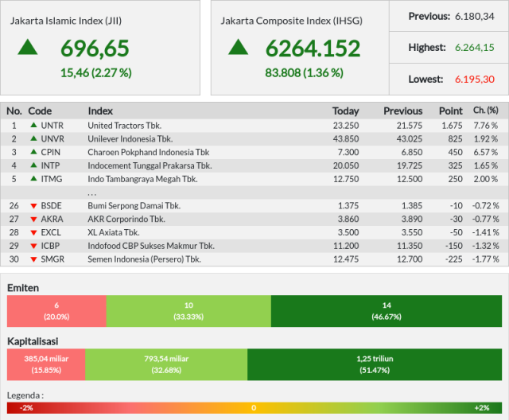Click Indo Tambangraya Megah Tbk. name
Image resolution: width=509 pixels, height=420 pixels.
pos(142,179)
